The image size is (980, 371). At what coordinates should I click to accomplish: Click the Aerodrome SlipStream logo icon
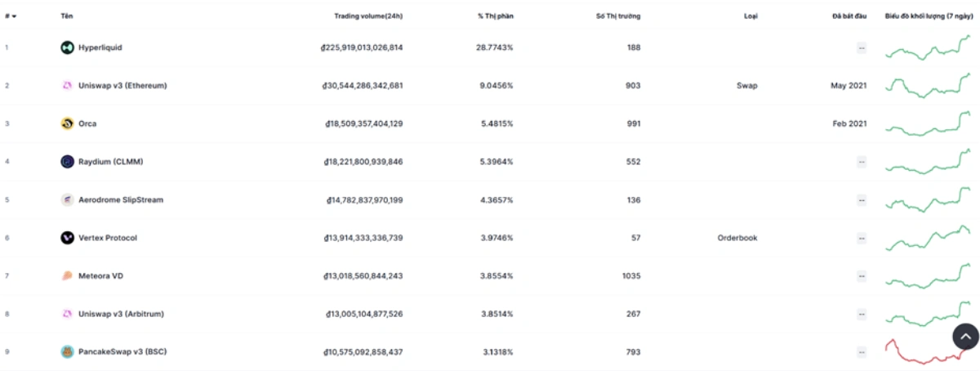[x=67, y=199]
